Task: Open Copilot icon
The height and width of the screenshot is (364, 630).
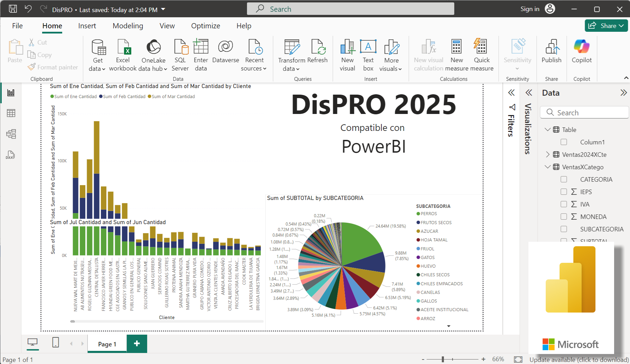Action: [x=582, y=46]
